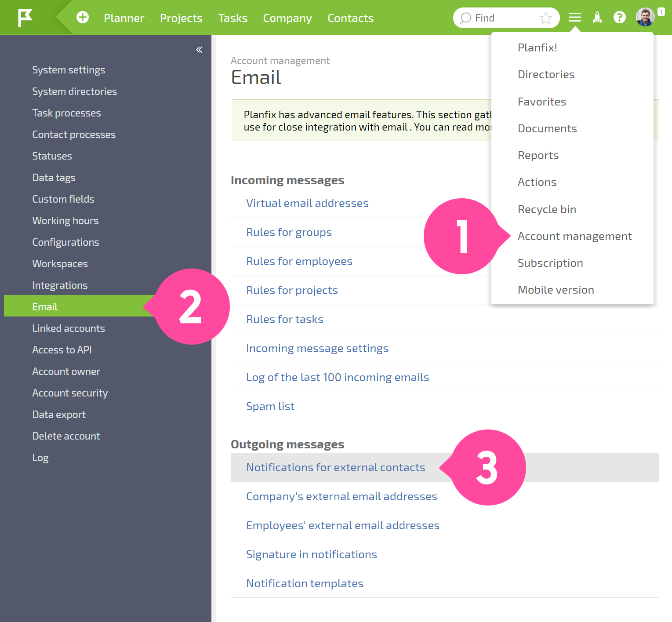Open Workspaces in sidebar
Screen dimensions: 672x622
tap(60, 264)
